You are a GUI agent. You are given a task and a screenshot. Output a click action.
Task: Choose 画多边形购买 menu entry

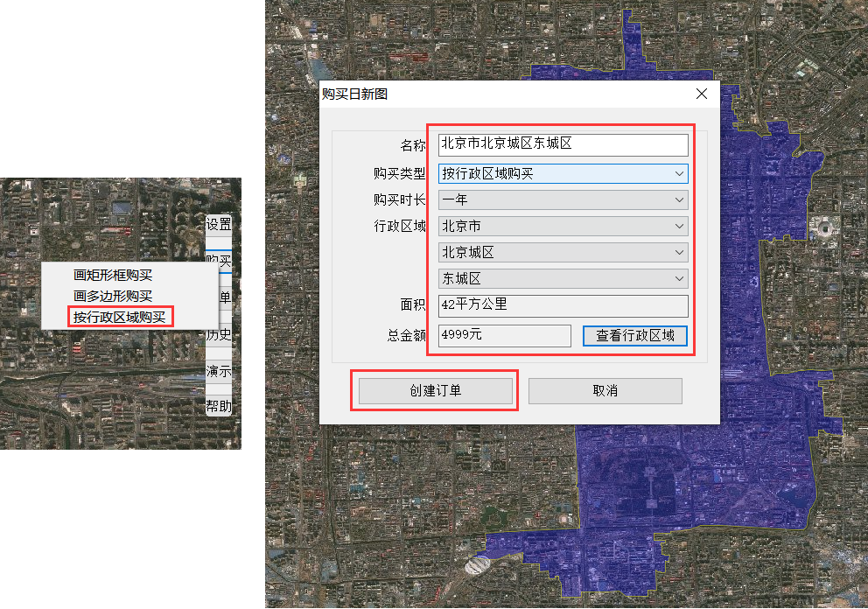tap(113, 297)
